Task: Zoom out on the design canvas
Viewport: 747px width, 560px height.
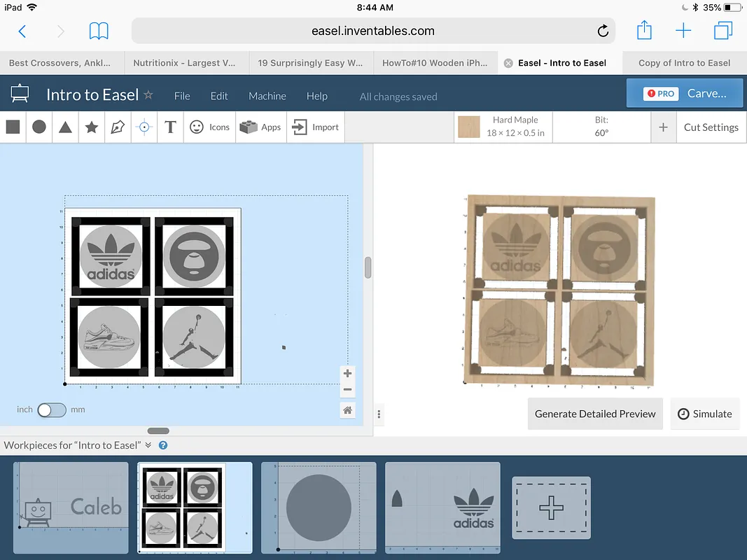Action: coord(348,389)
